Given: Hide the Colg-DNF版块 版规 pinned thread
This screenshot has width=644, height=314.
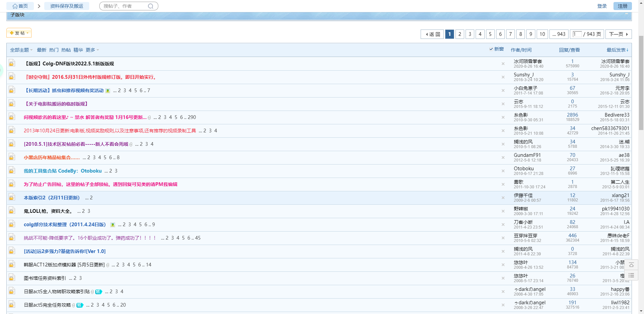Looking at the screenshot, I should [503, 64].
